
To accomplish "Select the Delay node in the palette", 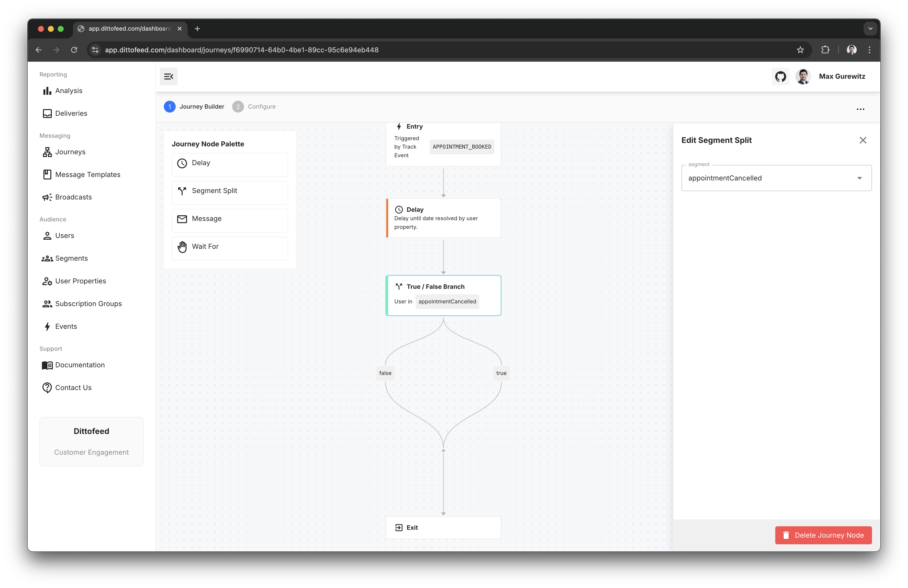I will point(230,163).
